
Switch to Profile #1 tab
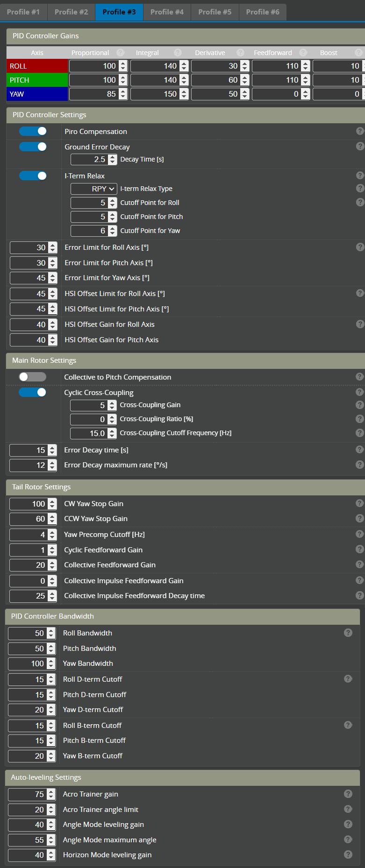23,12
